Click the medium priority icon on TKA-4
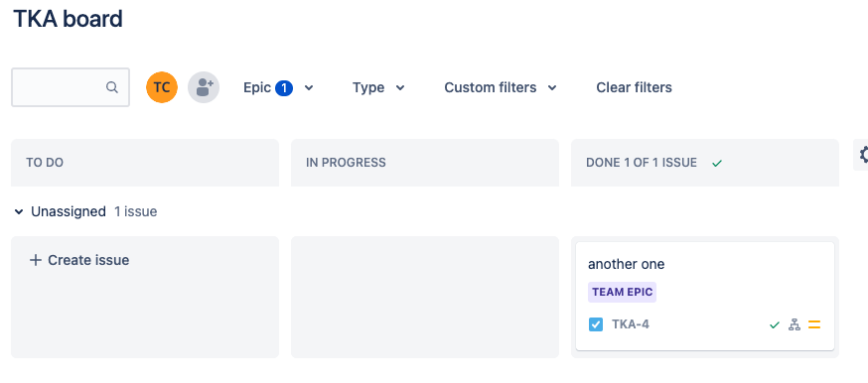Screen dimensions: 868x383 click(x=813, y=325)
